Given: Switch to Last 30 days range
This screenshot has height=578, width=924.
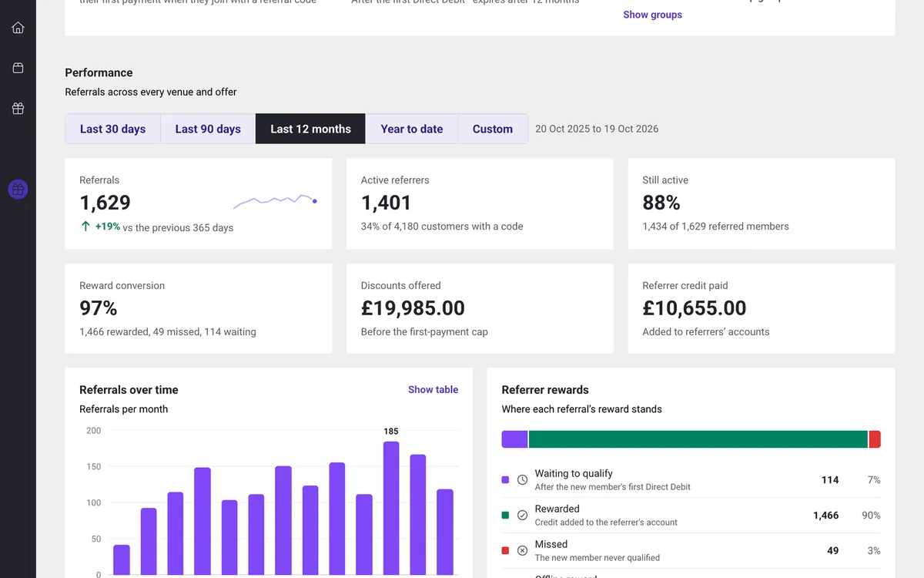Looking at the screenshot, I should pyautogui.click(x=112, y=129).
